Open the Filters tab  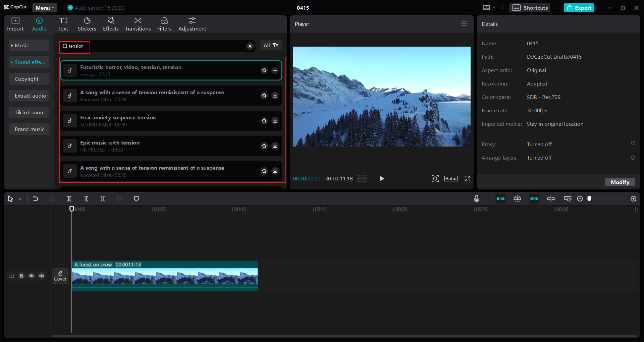point(164,24)
